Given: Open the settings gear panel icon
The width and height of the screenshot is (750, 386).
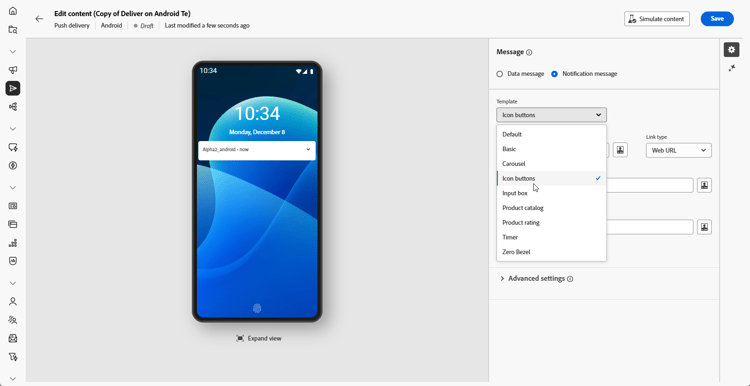Looking at the screenshot, I should 731,50.
